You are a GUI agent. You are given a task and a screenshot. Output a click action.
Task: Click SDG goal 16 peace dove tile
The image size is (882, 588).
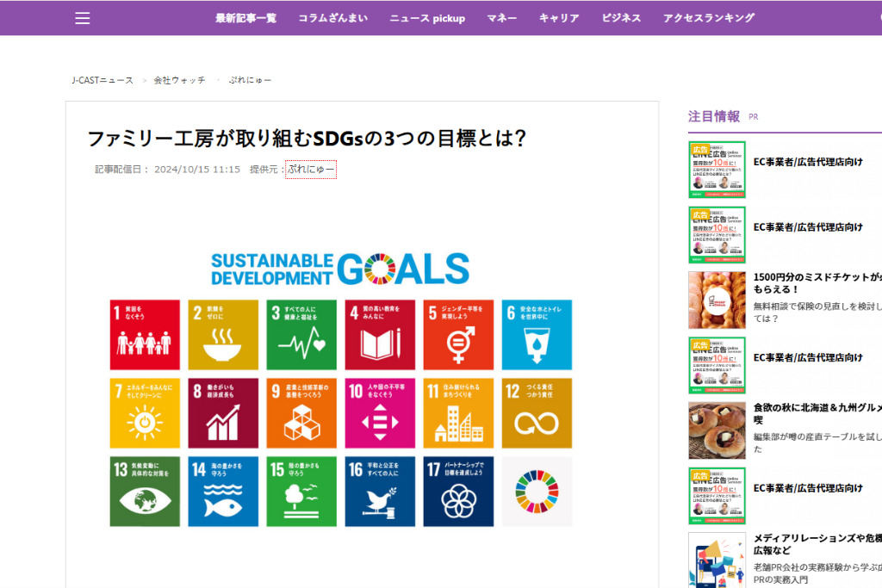(380, 492)
